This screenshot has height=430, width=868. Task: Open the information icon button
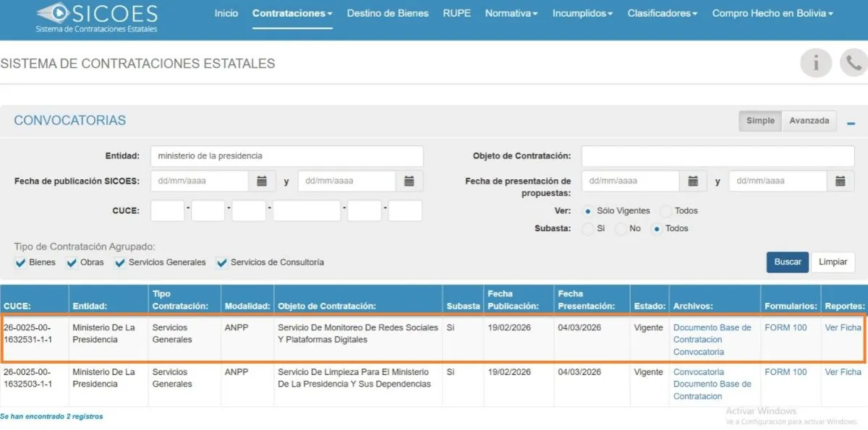coord(815,64)
